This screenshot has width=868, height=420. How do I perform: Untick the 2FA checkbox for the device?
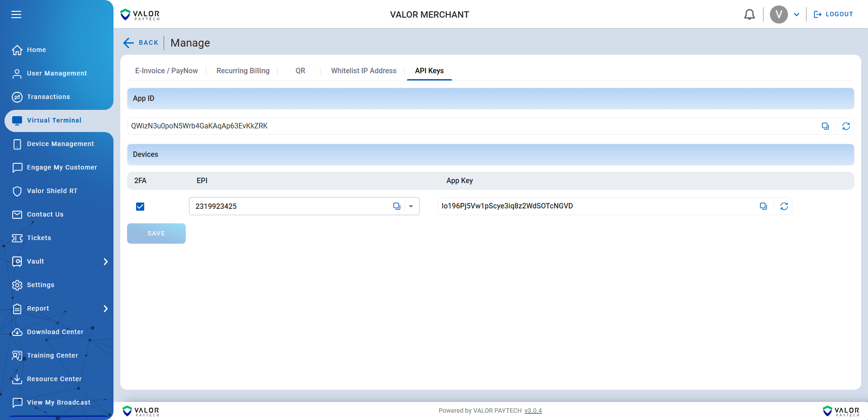(140, 207)
